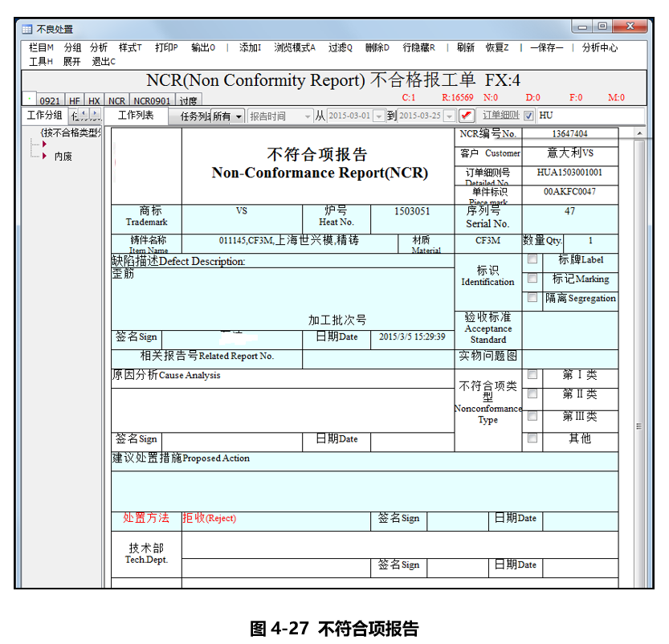Click the 拒收(Reject) disposition text
669x644 pixels.
(x=209, y=518)
